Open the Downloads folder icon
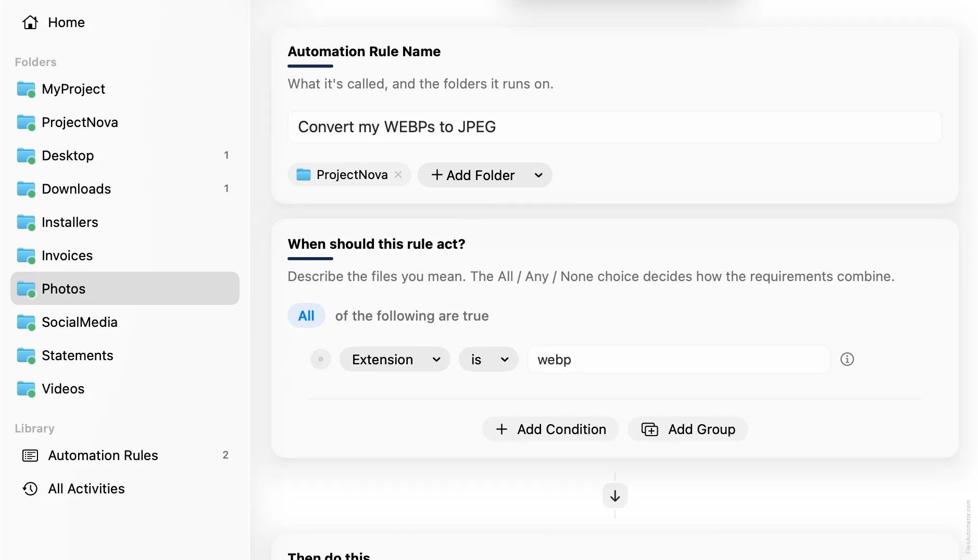Viewport: 978px width, 560px height. click(26, 189)
